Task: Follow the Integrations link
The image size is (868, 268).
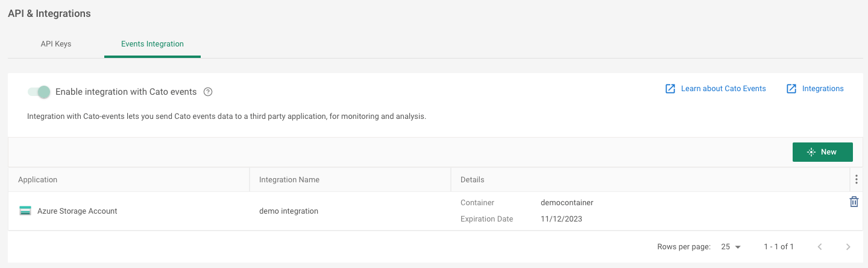Action: pos(822,89)
